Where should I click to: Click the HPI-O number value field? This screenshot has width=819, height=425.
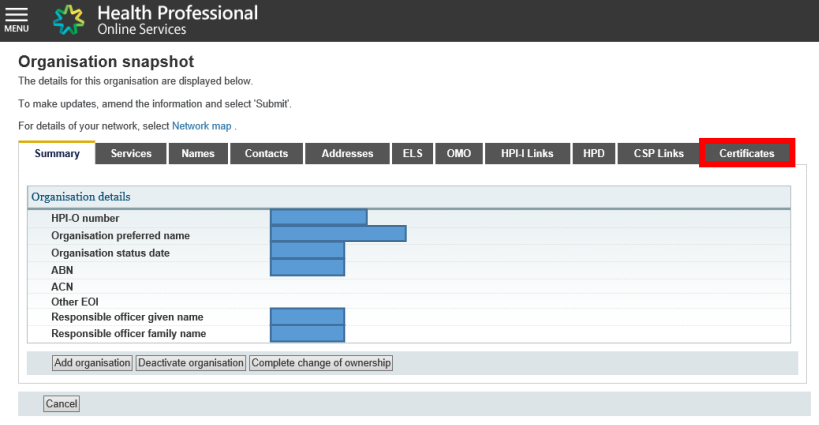(318, 218)
